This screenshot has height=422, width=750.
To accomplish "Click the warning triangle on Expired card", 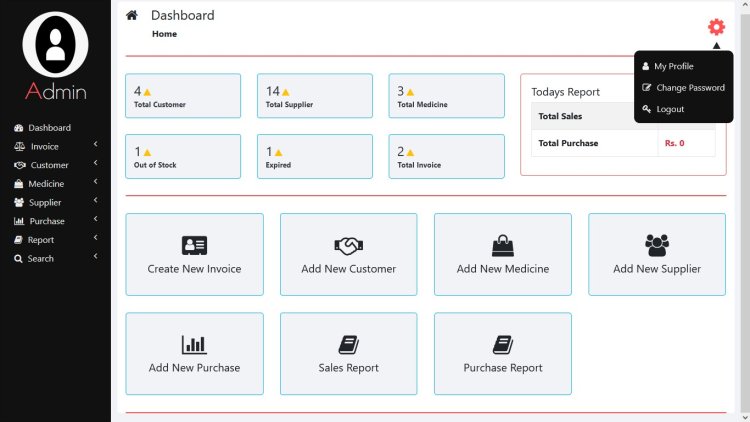I will (x=278, y=153).
